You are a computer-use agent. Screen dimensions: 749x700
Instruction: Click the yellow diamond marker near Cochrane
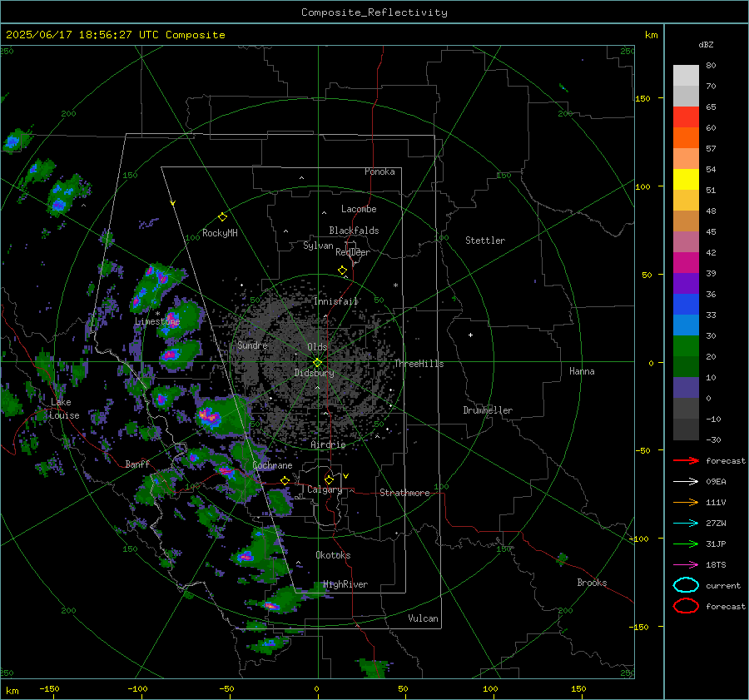coord(285,481)
